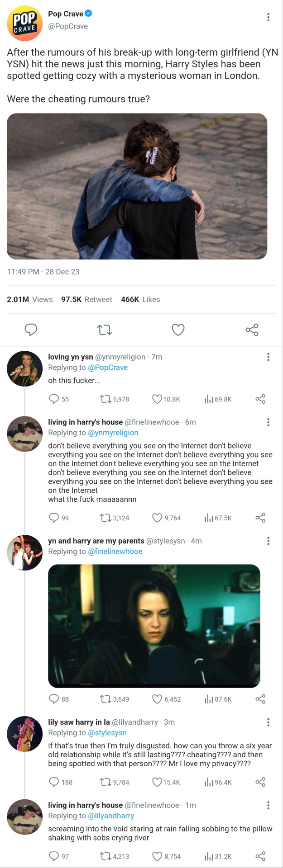Share the main Pop Crave tweet
The height and width of the screenshot is (868, 283).
point(252,330)
